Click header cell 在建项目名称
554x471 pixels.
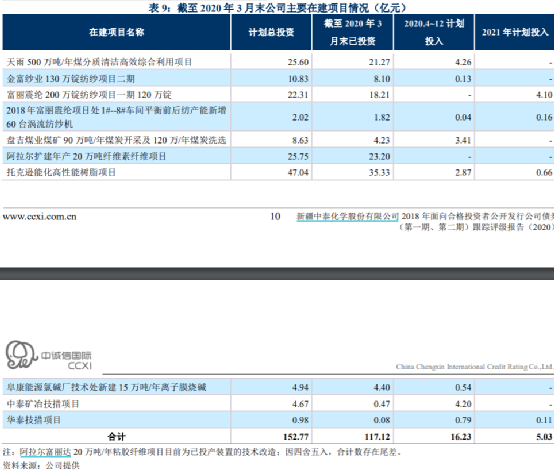click(x=116, y=32)
